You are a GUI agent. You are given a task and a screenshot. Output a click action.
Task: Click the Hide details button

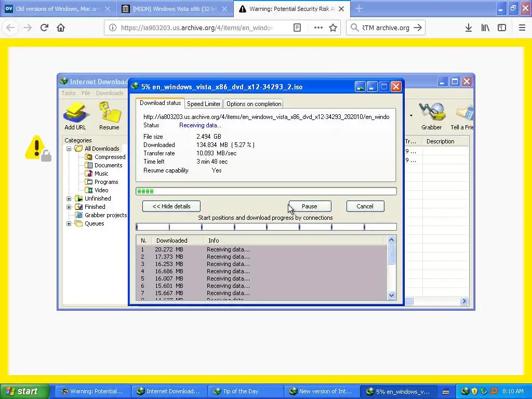pyautogui.click(x=171, y=206)
